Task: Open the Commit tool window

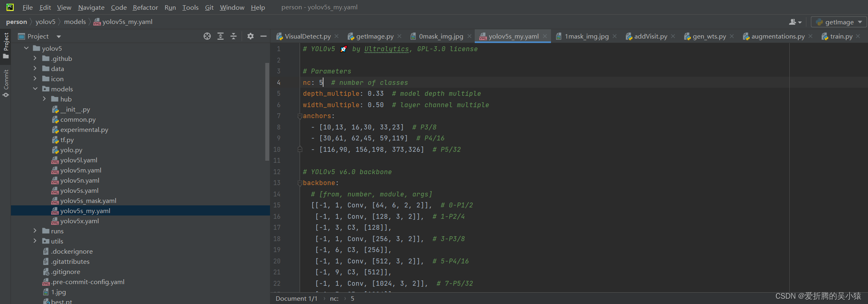Action: pyautogui.click(x=6, y=83)
